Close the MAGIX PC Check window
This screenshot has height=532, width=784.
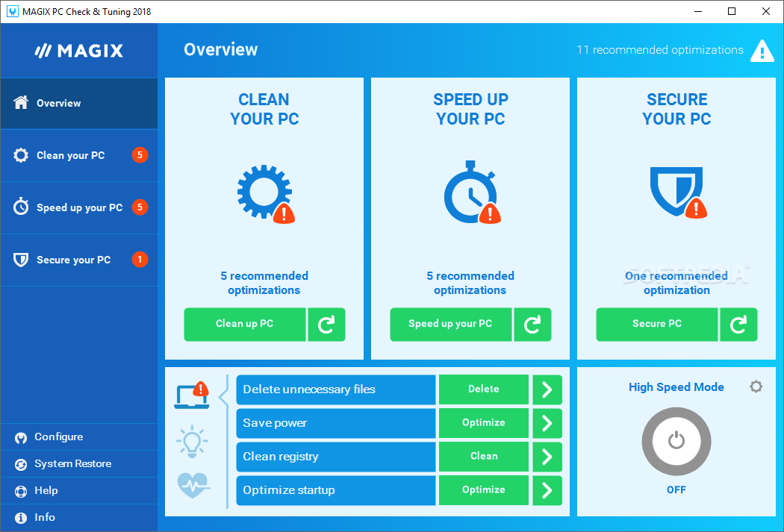click(x=766, y=11)
